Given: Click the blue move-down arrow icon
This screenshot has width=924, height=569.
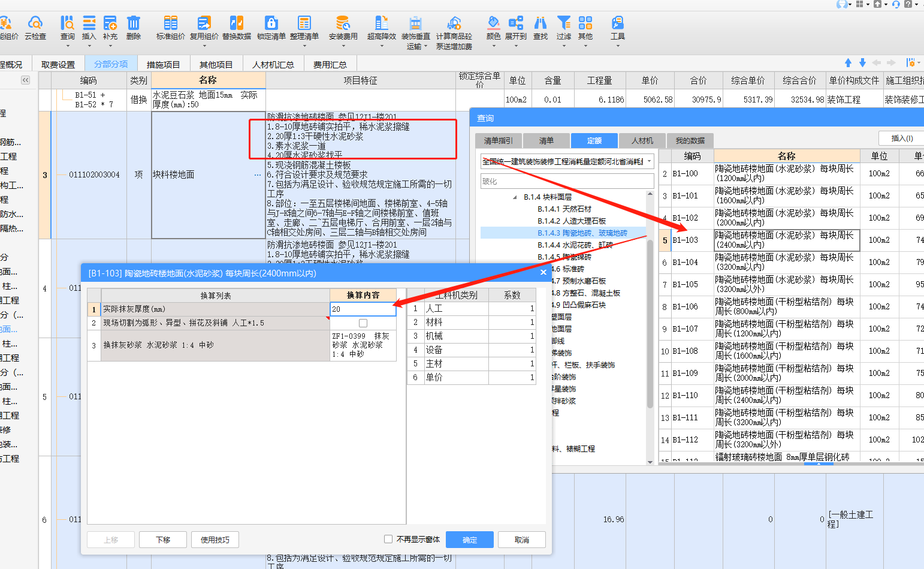Looking at the screenshot, I should [x=862, y=63].
